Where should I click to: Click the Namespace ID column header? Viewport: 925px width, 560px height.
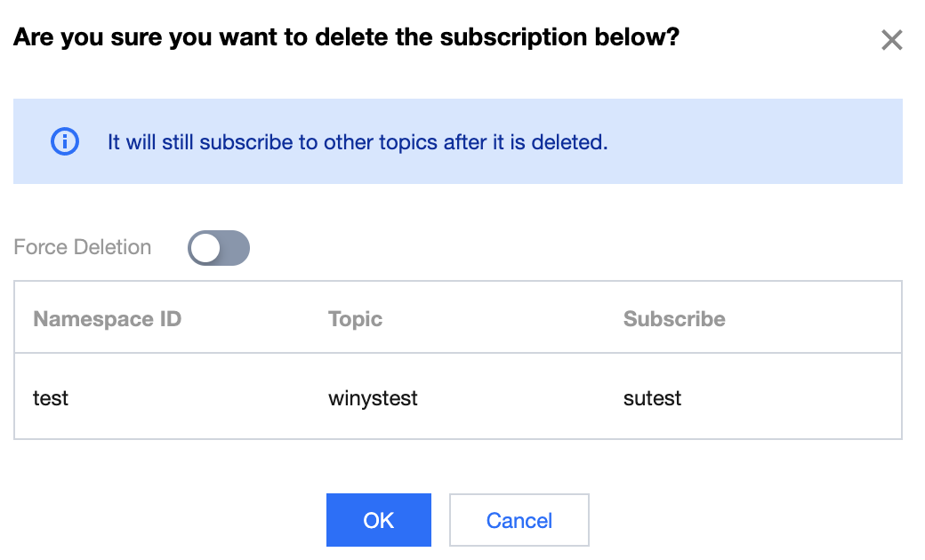[x=107, y=319]
